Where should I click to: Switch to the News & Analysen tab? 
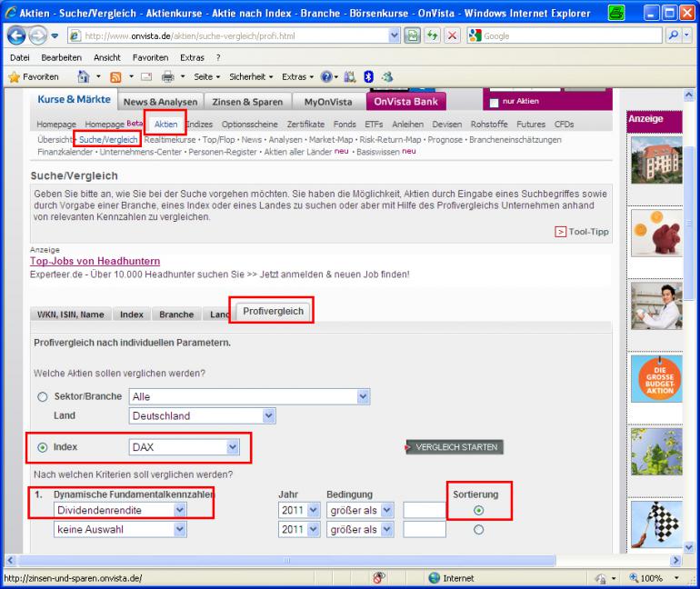pos(160,102)
